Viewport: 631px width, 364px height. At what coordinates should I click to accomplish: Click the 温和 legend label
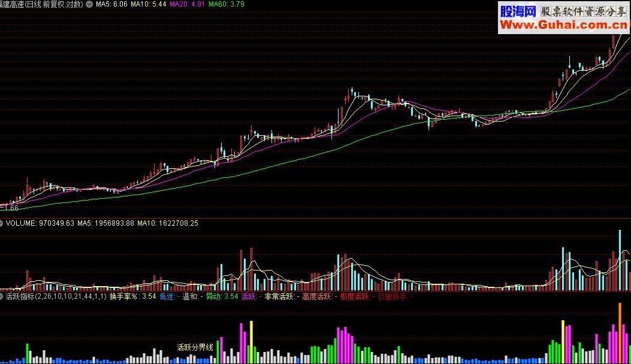point(193,297)
